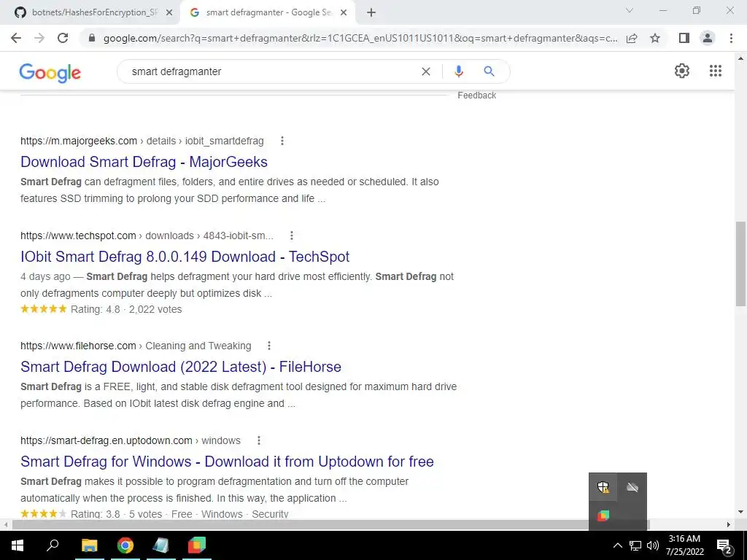747x560 pixels.
Task: Click the 'Rating: 4.8 · 2,022 votes' text
Action: [126, 309]
